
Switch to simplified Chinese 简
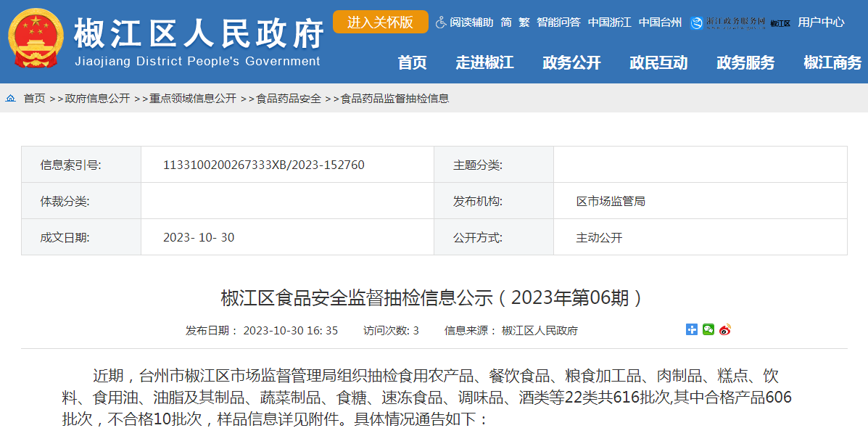(x=506, y=22)
